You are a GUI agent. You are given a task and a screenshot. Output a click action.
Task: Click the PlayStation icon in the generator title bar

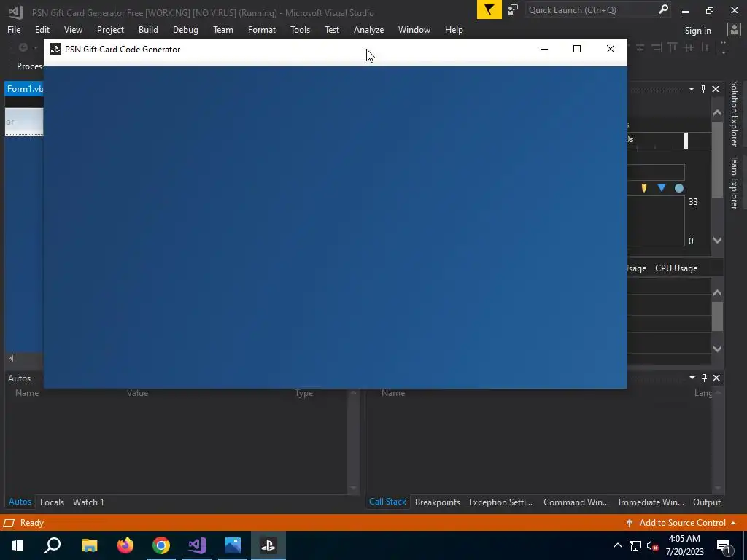point(55,49)
